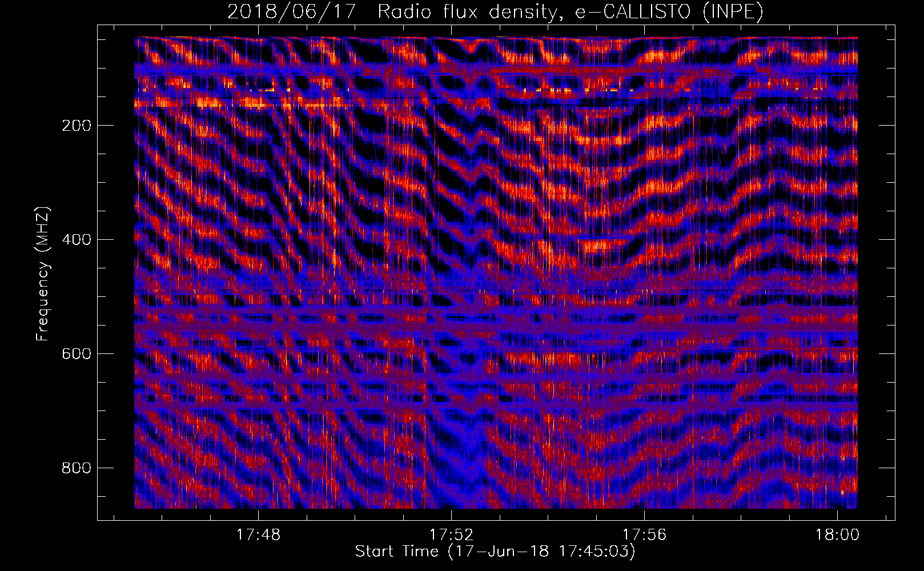Click the plot title '2018/06/17 Radio flux density'
Image resolution: width=924 pixels, height=571 pixels.
495,11
